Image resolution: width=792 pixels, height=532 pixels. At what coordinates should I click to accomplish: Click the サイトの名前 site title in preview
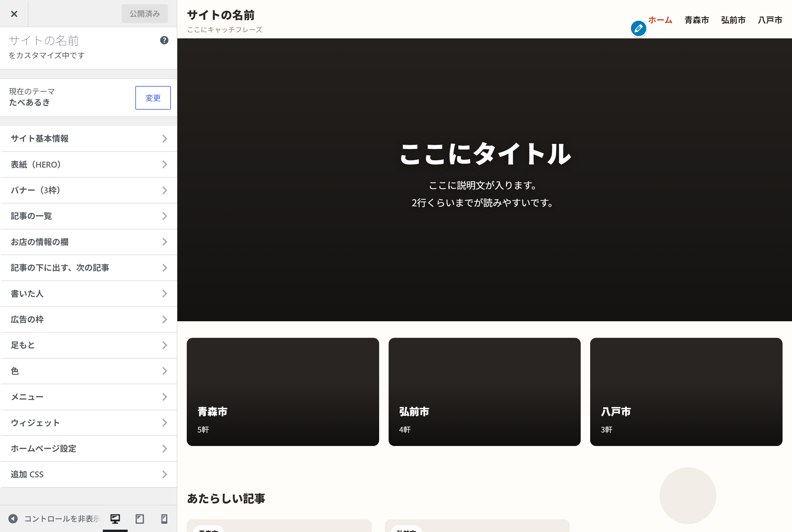pyautogui.click(x=221, y=15)
